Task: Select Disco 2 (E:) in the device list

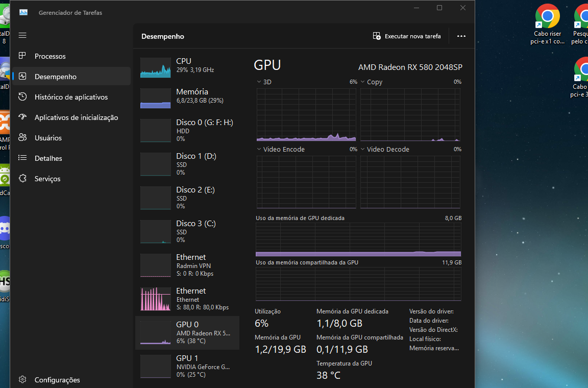Action: (x=187, y=198)
